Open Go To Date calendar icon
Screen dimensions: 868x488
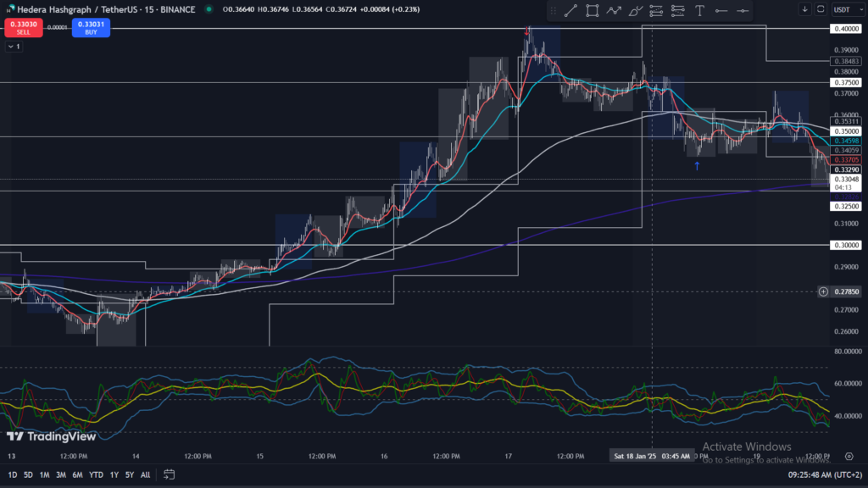tap(169, 474)
